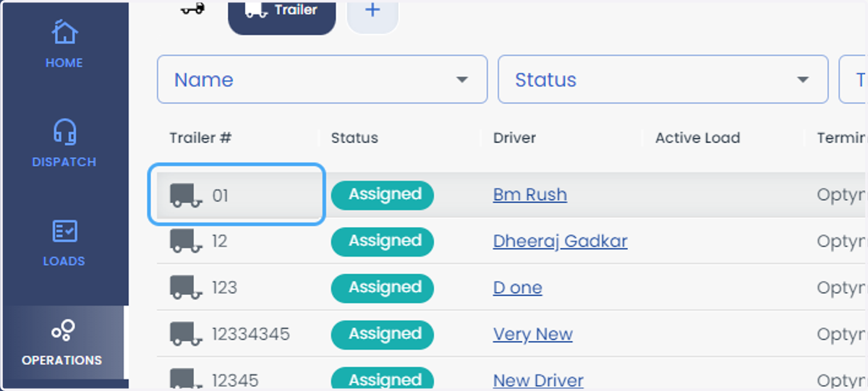Open driver Very New link
The width and height of the screenshot is (868, 391).
pos(533,334)
